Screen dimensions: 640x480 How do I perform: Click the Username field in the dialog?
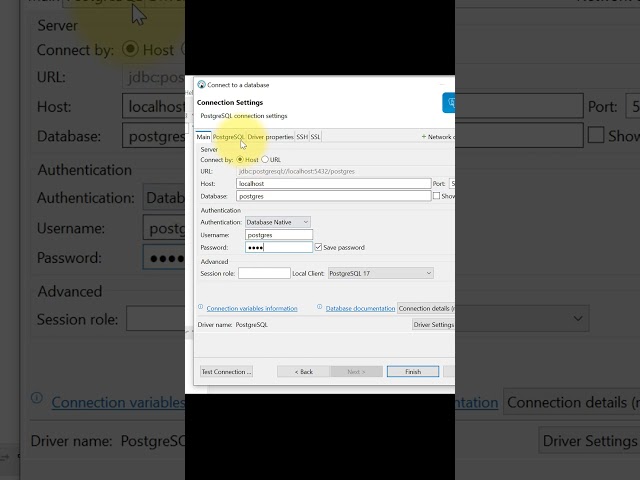pyautogui.click(x=279, y=235)
